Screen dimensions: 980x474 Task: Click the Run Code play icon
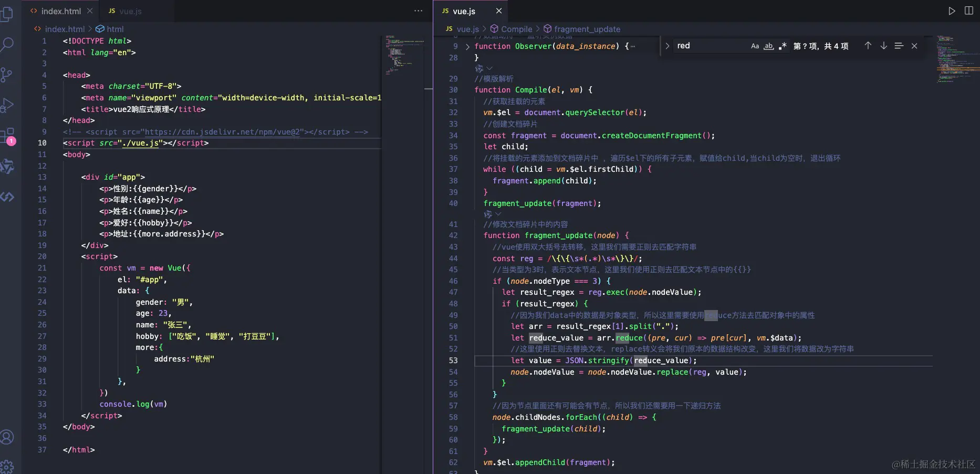tap(952, 11)
